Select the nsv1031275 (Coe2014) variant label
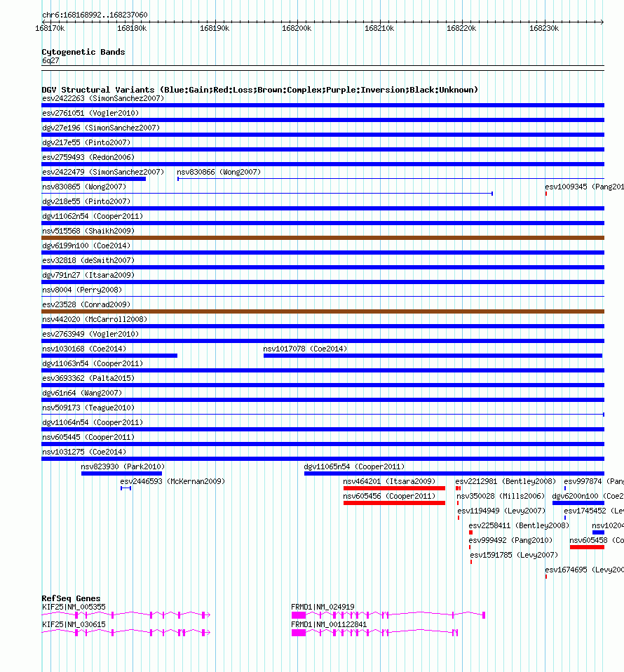Viewport: 624px width, 672px height. pyautogui.click(x=84, y=452)
